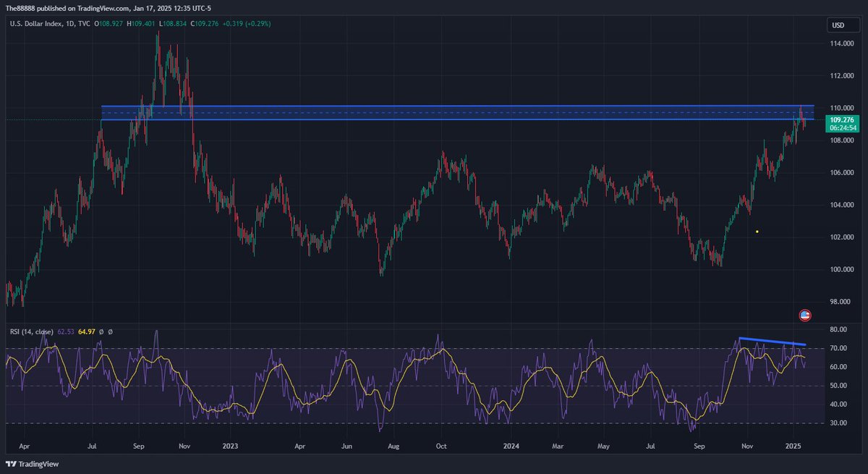Click the 98.000 price axis label

coord(840,302)
